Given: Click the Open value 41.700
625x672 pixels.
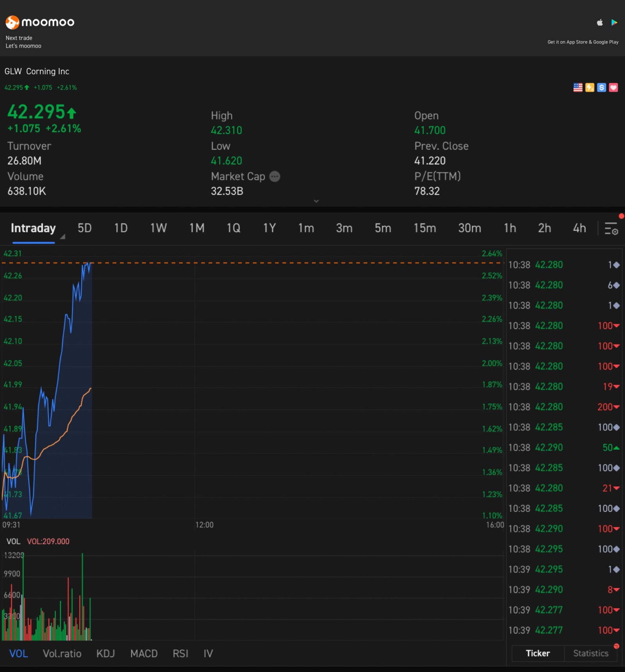Looking at the screenshot, I should [x=430, y=130].
